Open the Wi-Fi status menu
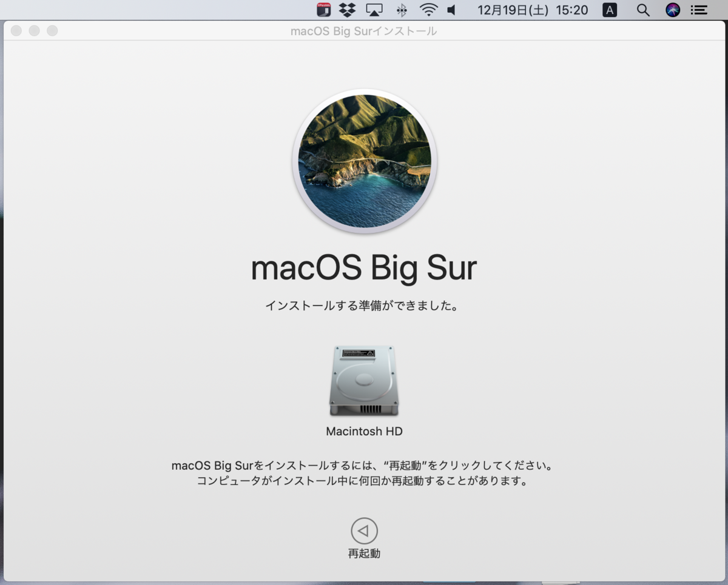Viewport: 728px width, 585px height. pos(428,10)
